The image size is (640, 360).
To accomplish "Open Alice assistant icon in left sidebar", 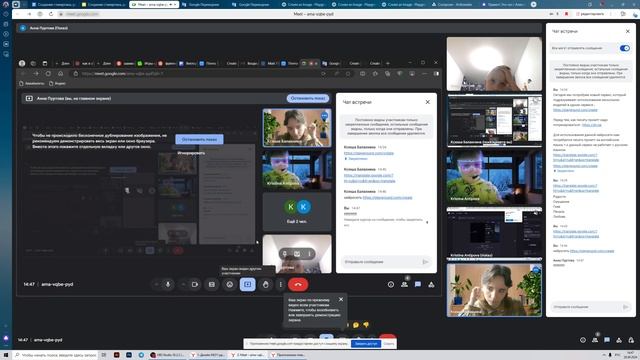I will point(6,339).
